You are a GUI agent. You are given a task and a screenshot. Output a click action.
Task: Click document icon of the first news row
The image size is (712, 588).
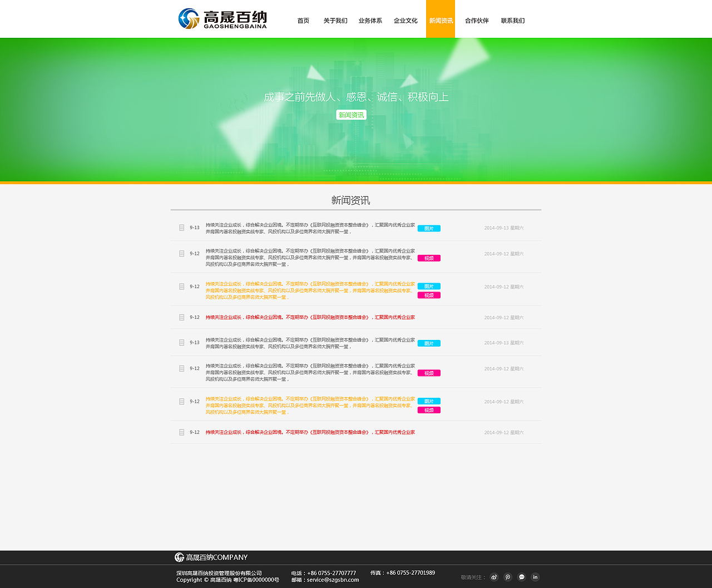182,228
